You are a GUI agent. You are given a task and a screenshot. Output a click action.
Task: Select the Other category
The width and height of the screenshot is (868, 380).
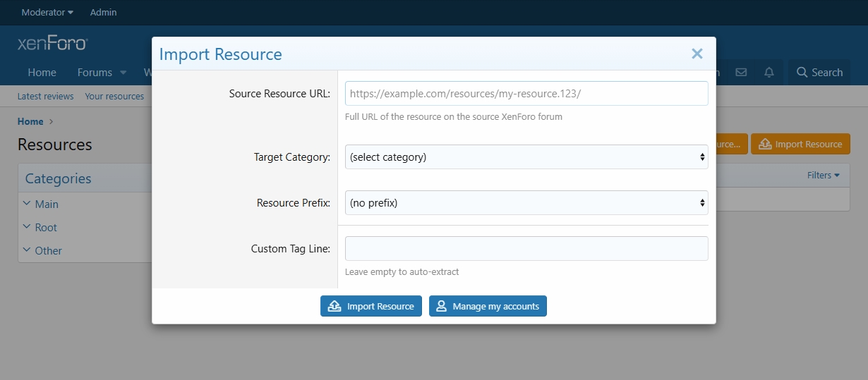[49, 250]
